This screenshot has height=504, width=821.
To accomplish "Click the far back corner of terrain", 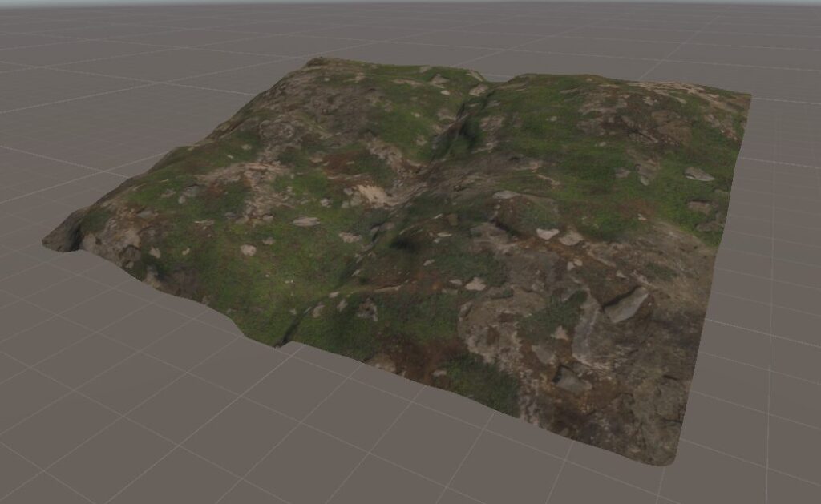I will pos(314,62).
